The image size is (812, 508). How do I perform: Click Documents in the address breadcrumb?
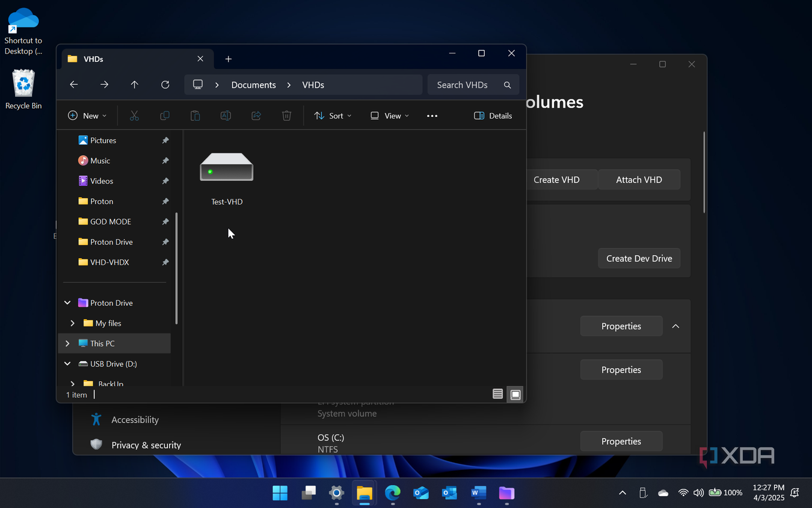[x=253, y=85]
